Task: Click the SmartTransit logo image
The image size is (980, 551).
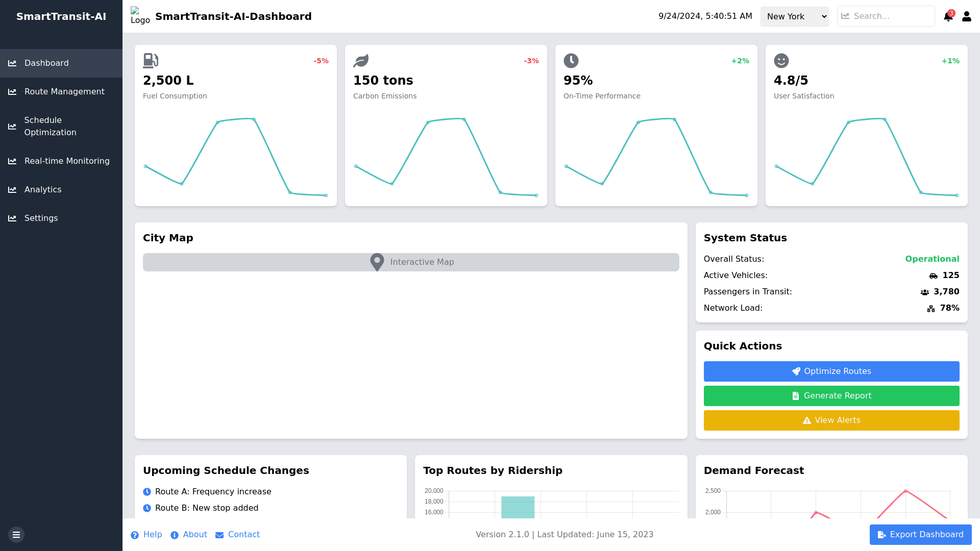Action: [140, 16]
